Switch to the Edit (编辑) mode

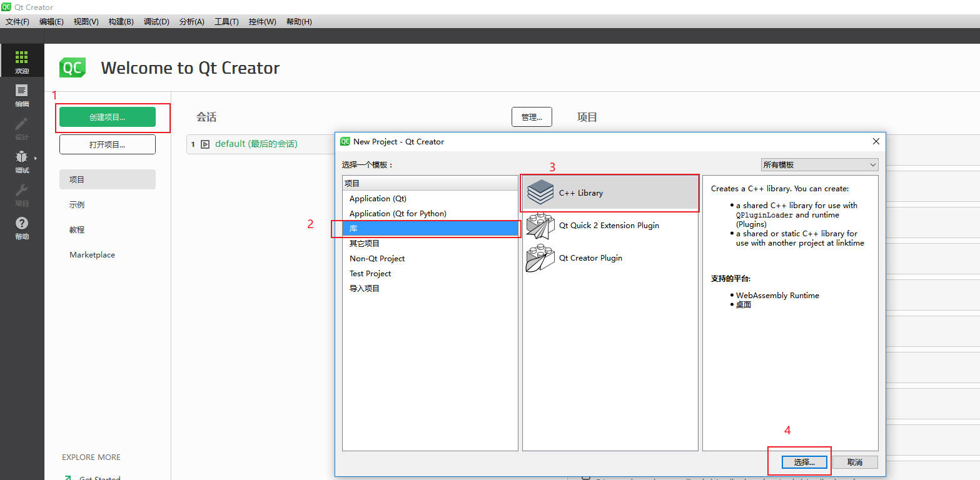click(22, 95)
